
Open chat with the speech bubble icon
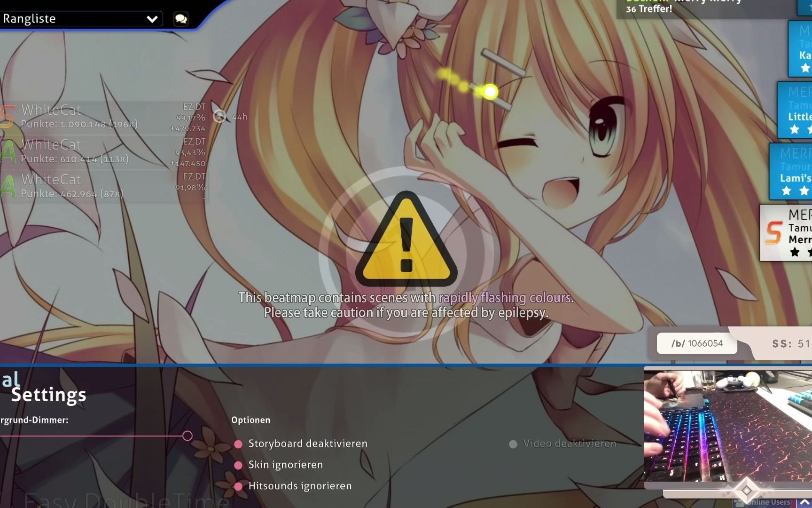tap(180, 19)
